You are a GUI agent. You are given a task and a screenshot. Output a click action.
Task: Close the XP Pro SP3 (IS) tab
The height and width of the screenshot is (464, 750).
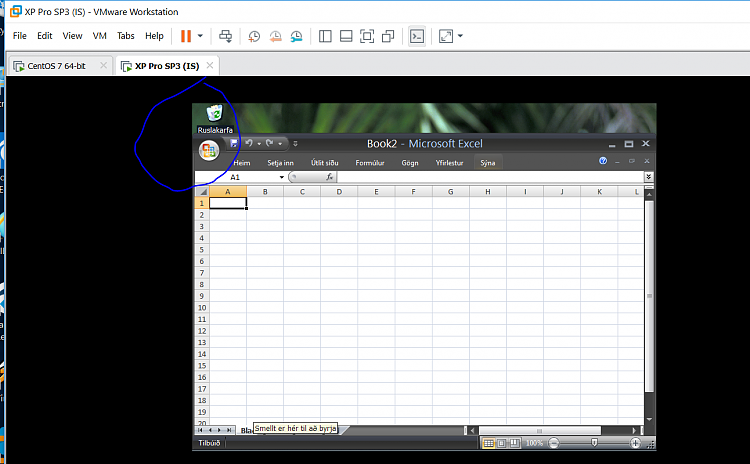(x=210, y=66)
